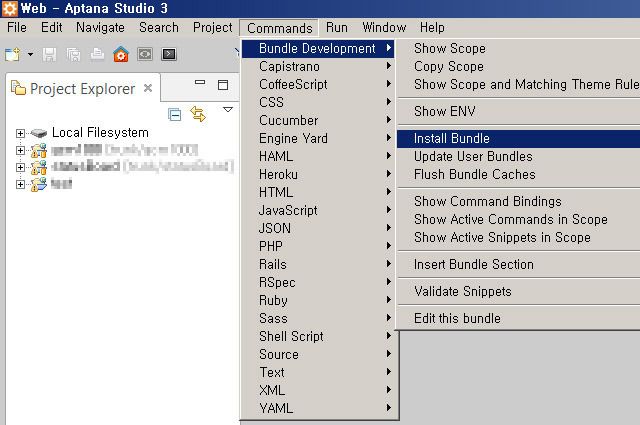Click the Local Filesystem drive icon

pyautogui.click(x=39, y=133)
